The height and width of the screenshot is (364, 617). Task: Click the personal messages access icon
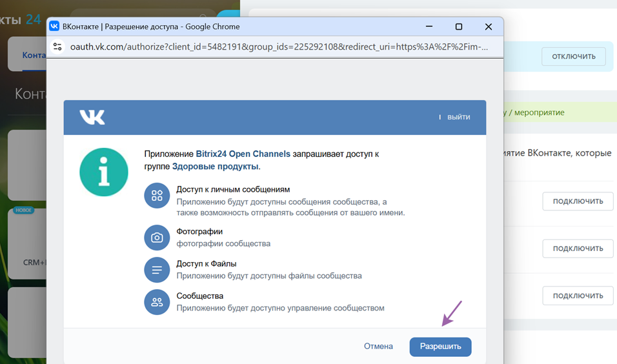[157, 196]
